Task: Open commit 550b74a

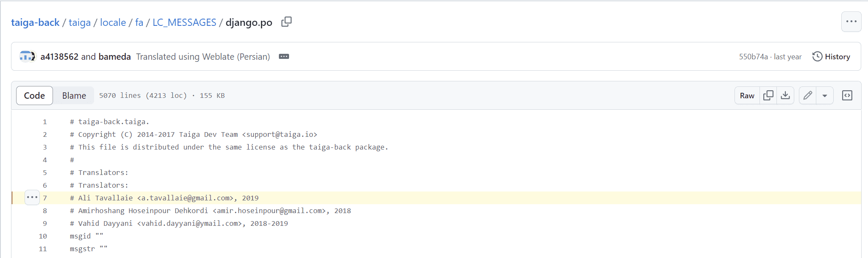Action: click(x=754, y=56)
